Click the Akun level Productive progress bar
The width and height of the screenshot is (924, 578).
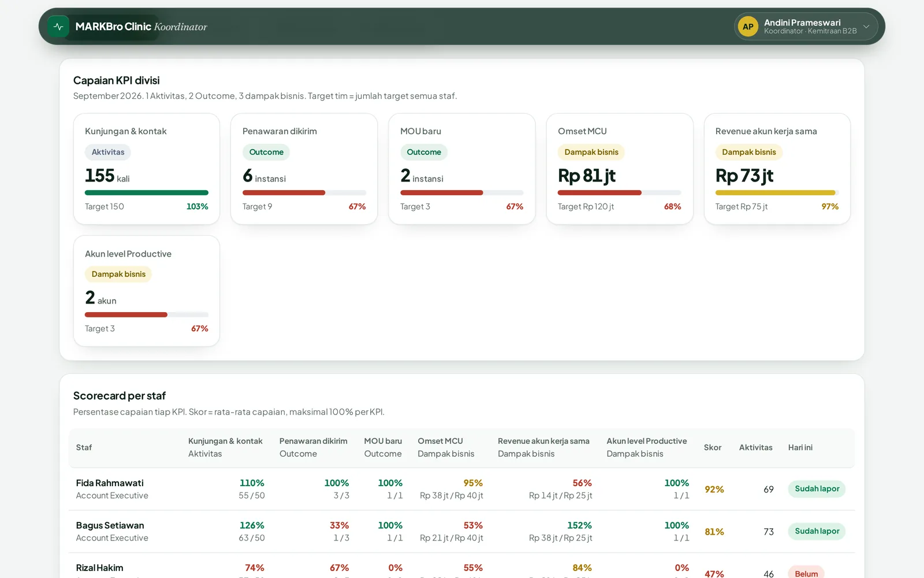[147, 314]
